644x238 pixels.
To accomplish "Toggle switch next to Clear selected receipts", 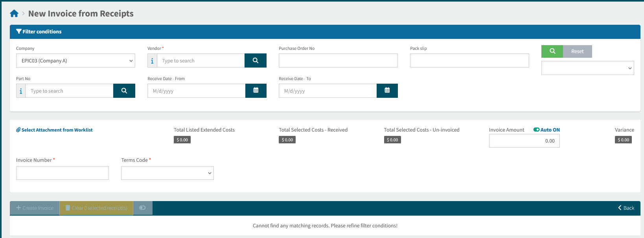I will pos(142,208).
